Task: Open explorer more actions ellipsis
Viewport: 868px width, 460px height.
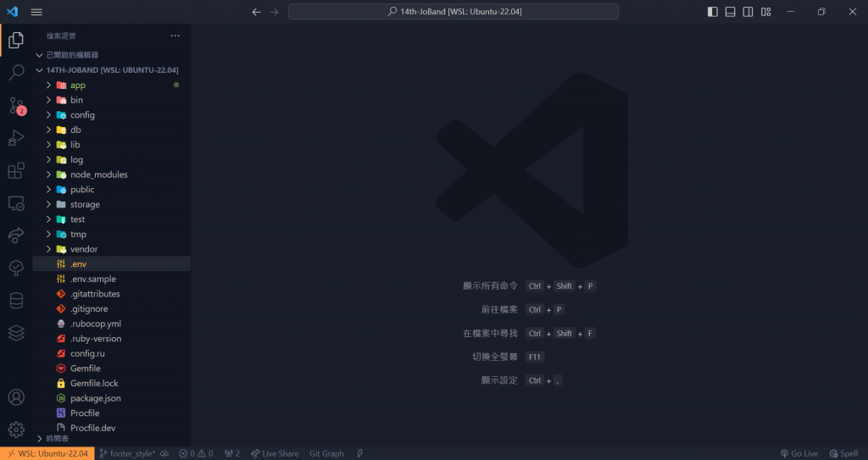Action: 175,36
